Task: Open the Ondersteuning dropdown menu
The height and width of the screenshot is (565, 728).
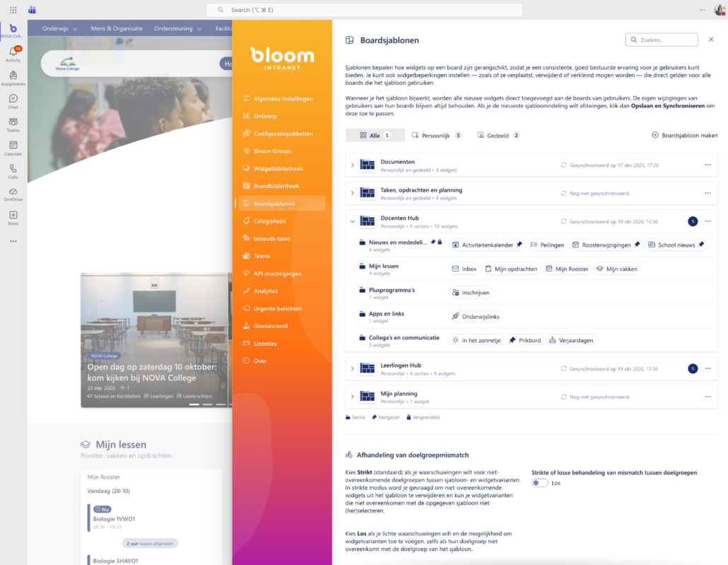Action: [x=178, y=28]
